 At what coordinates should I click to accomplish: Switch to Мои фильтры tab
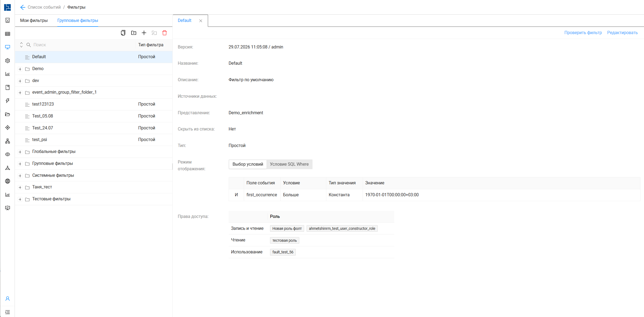[x=34, y=21]
